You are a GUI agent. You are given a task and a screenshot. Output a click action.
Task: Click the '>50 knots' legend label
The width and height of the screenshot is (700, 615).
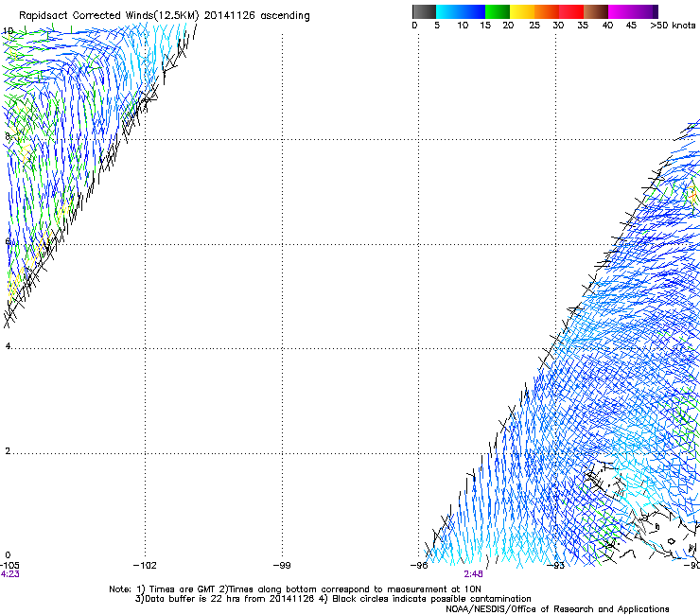click(673, 26)
